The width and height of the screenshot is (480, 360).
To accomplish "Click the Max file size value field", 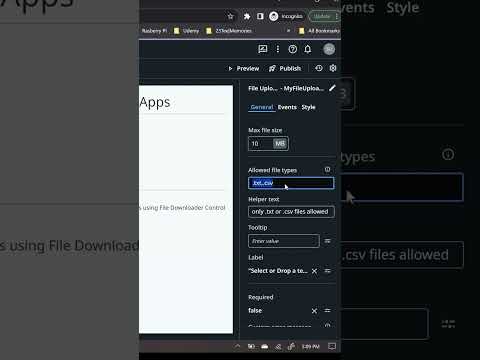I will (x=261, y=144).
